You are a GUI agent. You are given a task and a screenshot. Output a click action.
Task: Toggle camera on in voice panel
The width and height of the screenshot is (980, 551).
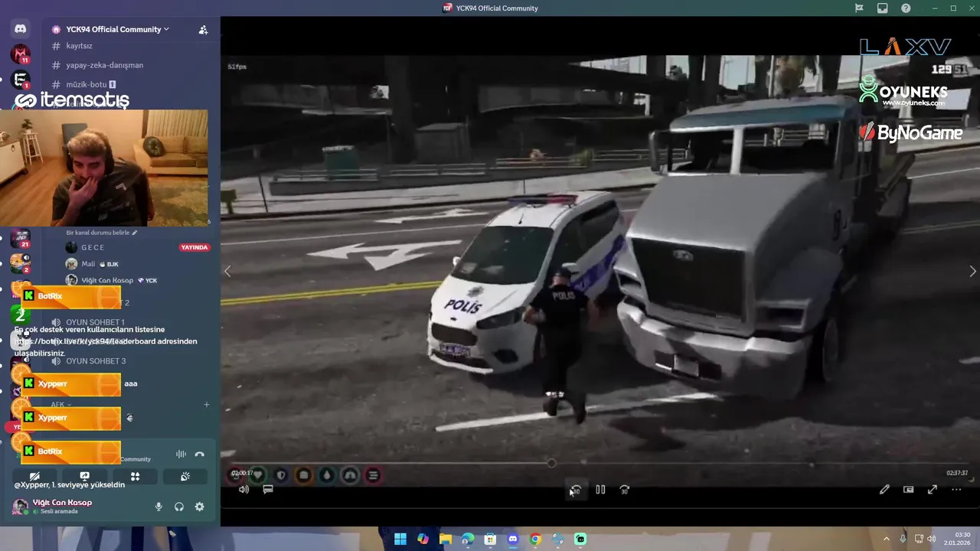point(34,476)
